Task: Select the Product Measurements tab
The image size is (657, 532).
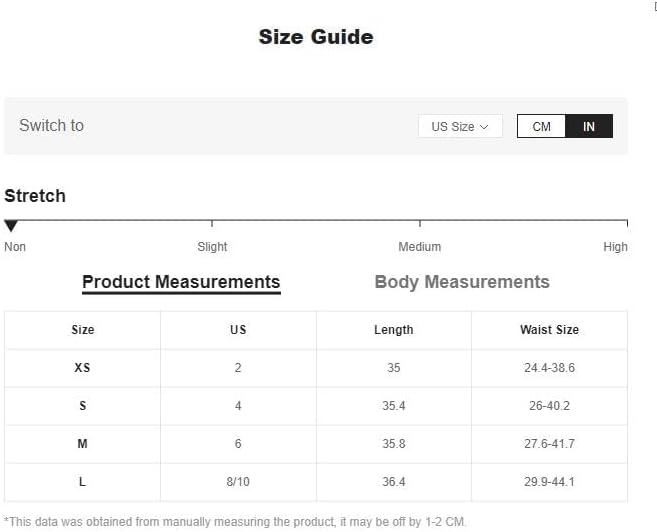Action: pyautogui.click(x=181, y=282)
